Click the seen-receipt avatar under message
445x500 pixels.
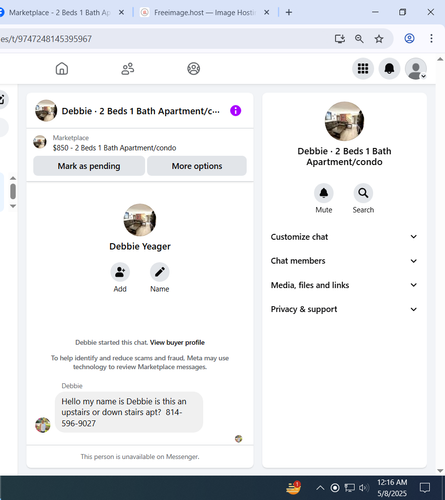238,439
